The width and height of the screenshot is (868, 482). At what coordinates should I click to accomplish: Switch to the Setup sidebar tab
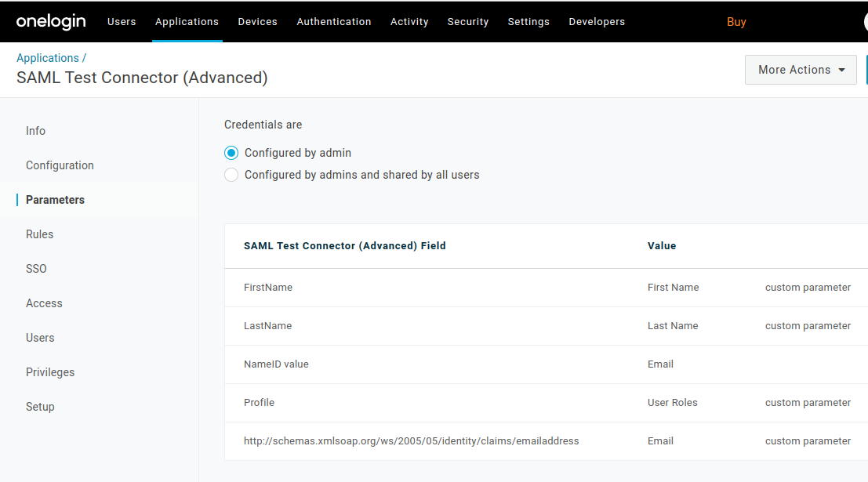tap(40, 407)
